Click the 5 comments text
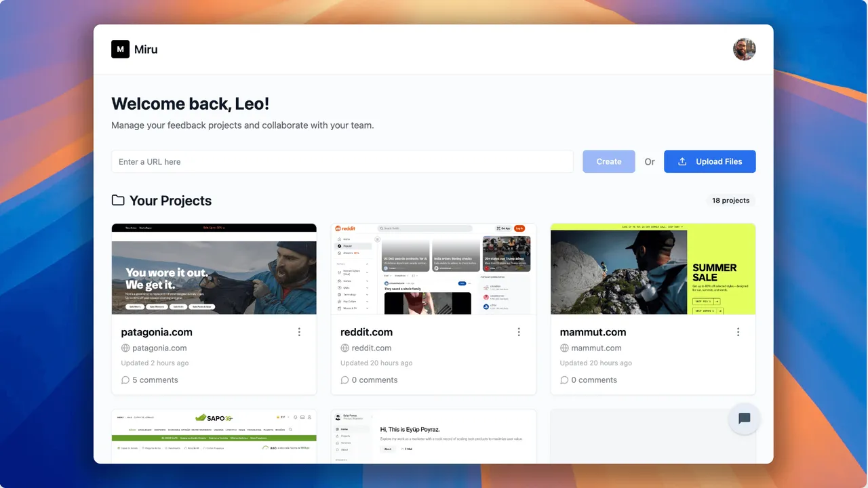This screenshot has width=868, height=488. coord(155,380)
